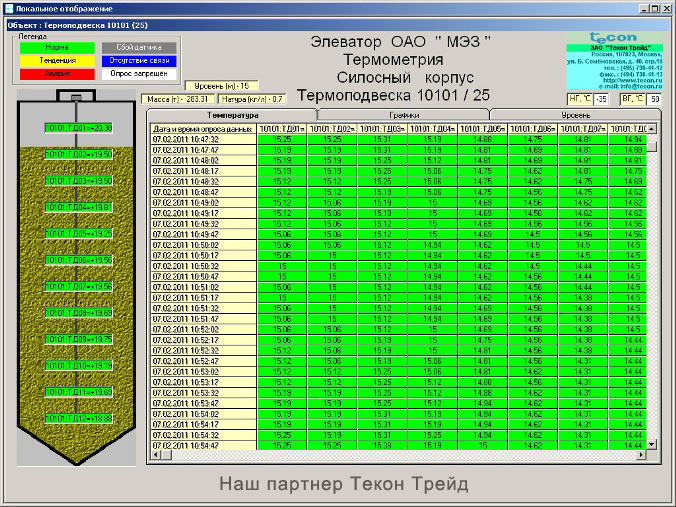
Task: Click the scroll-down arrow of the table
Action: tap(651, 444)
